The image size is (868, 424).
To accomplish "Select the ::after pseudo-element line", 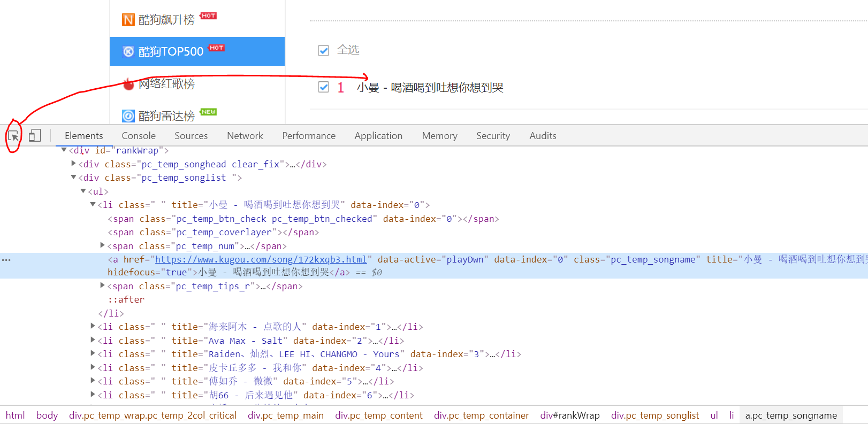I will point(126,299).
